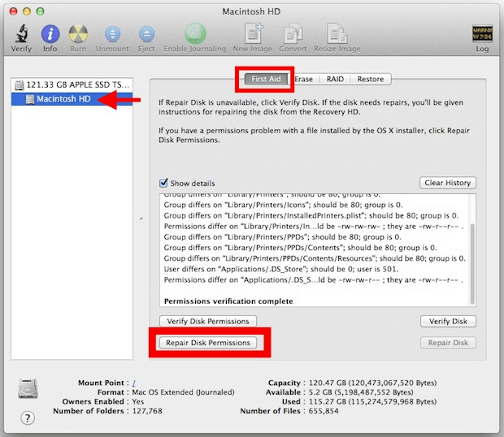This screenshot has width=504, height=437.
Task: Click the Verify microscope toolbar icon
Action: [21, 33]
